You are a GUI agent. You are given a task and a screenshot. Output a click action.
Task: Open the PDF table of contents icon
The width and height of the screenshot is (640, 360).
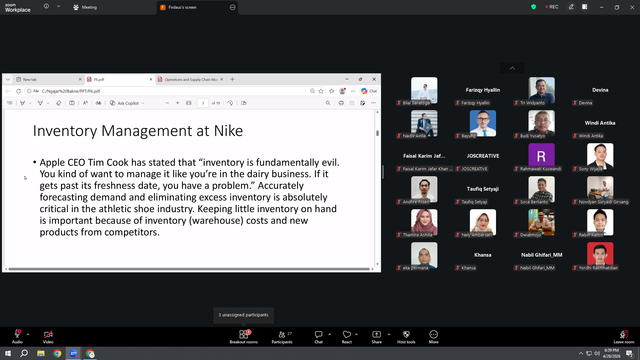pyautogui.click(x=9, y=103)
